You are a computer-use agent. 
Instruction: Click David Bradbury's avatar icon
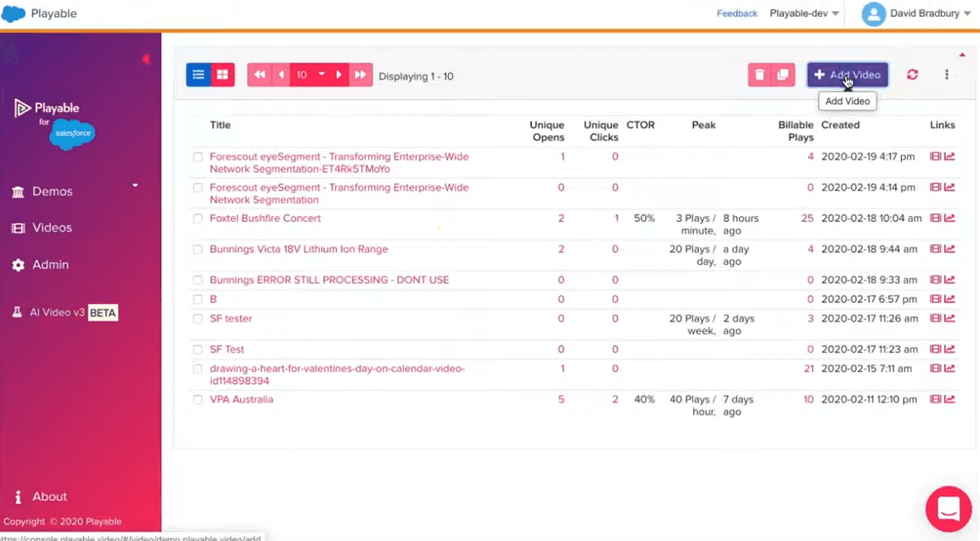pos(873,14)
